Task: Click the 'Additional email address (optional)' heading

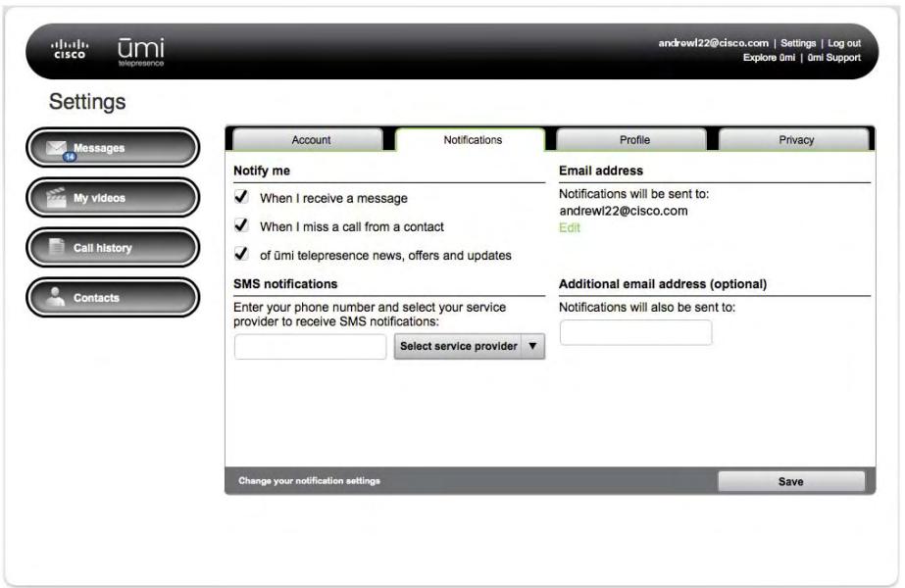Action: 663,284
